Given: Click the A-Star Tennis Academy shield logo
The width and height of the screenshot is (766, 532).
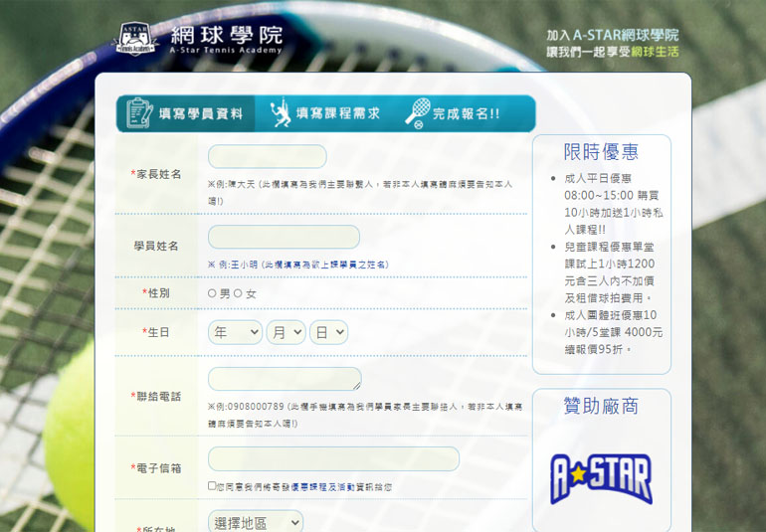Looking at the screenshot, I should coord(135,39).
